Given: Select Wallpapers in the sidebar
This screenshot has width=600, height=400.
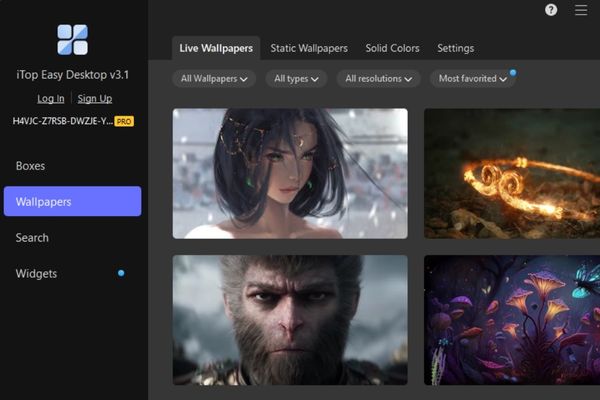Looking at the screenshot, I should [72, 201].
